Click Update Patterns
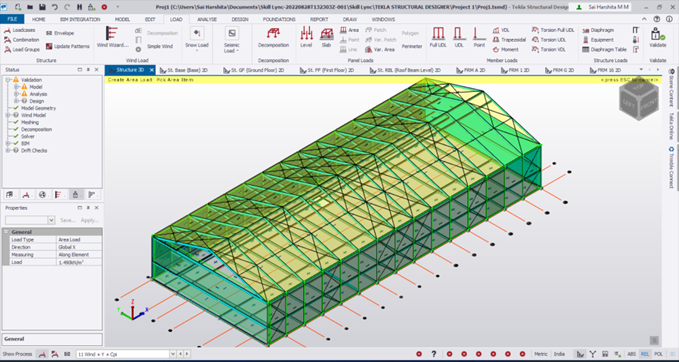 [x=68, y=46]
